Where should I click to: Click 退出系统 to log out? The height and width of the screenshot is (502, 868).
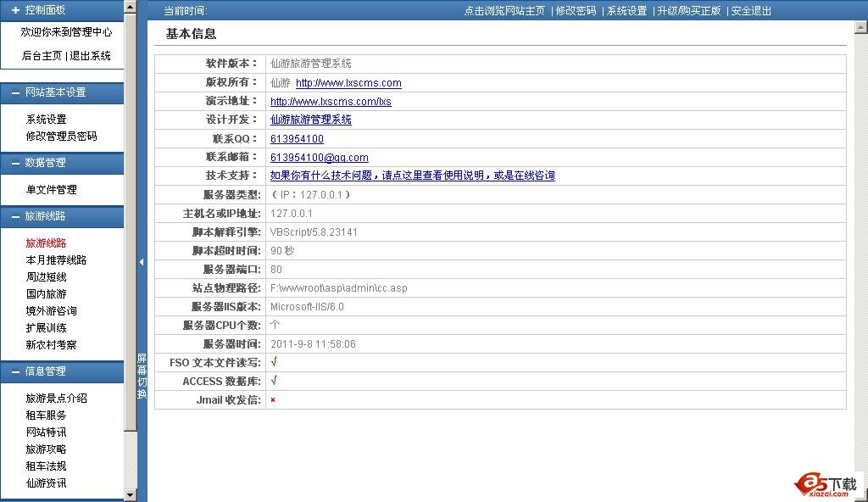tap(90, 55)
